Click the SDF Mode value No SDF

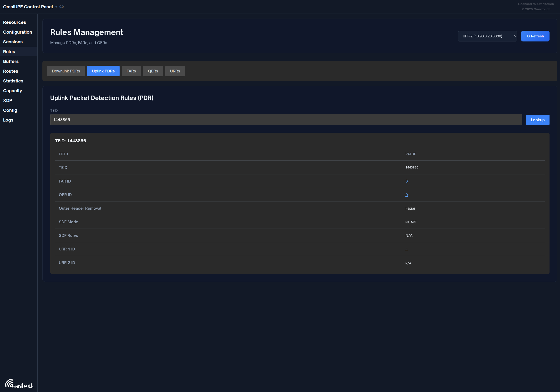pos(411,222)
